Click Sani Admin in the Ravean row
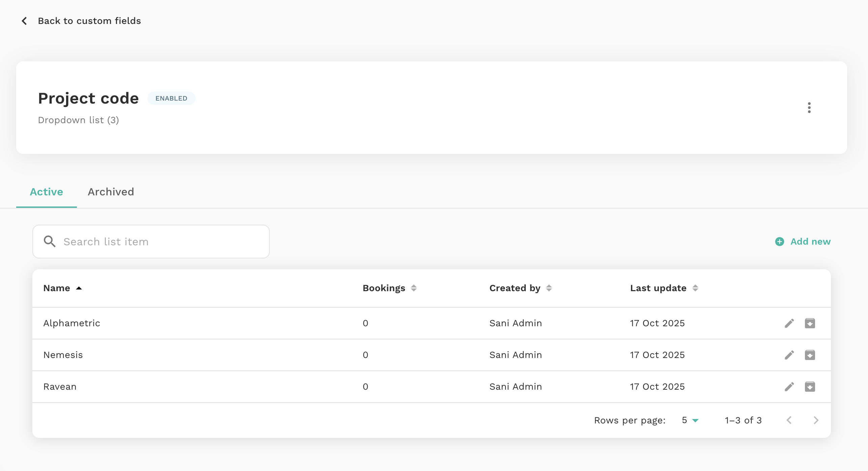Image resolution: width=868 pixels, height=471 pixels. click(x=516, y=387)
